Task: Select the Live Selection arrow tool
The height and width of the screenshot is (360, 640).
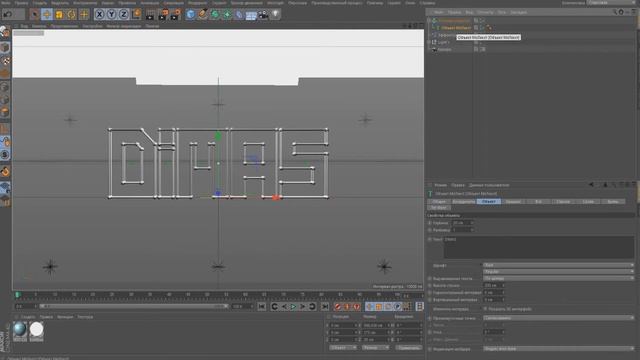Action: pyautogui.click(x=35, y=15)
